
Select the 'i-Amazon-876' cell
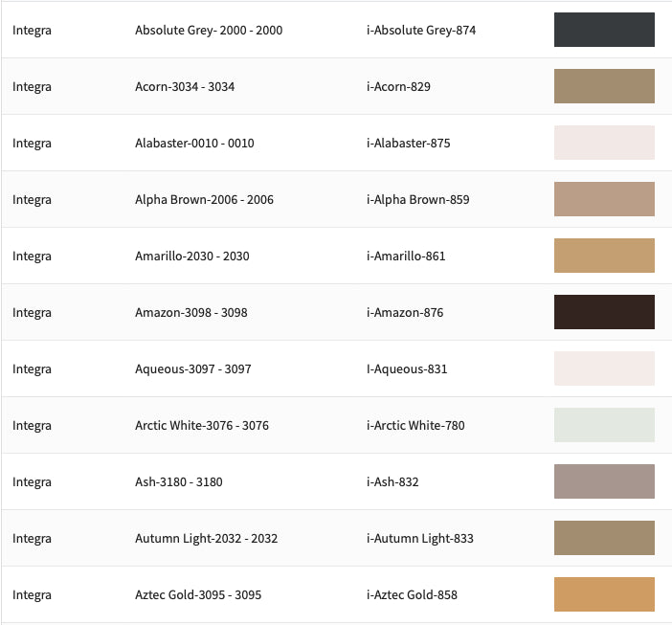pyautogui.click(x=405, y=313)
